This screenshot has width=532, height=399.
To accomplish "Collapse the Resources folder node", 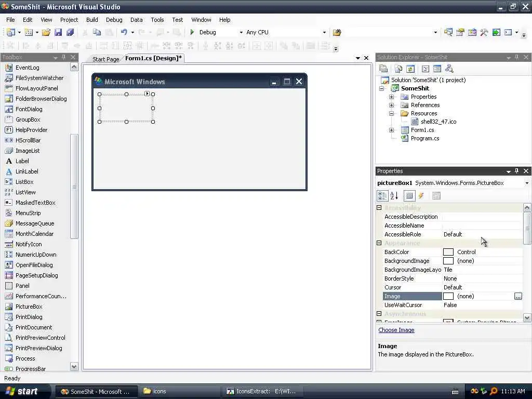I will pyautogui.click(x=392, y=113).
